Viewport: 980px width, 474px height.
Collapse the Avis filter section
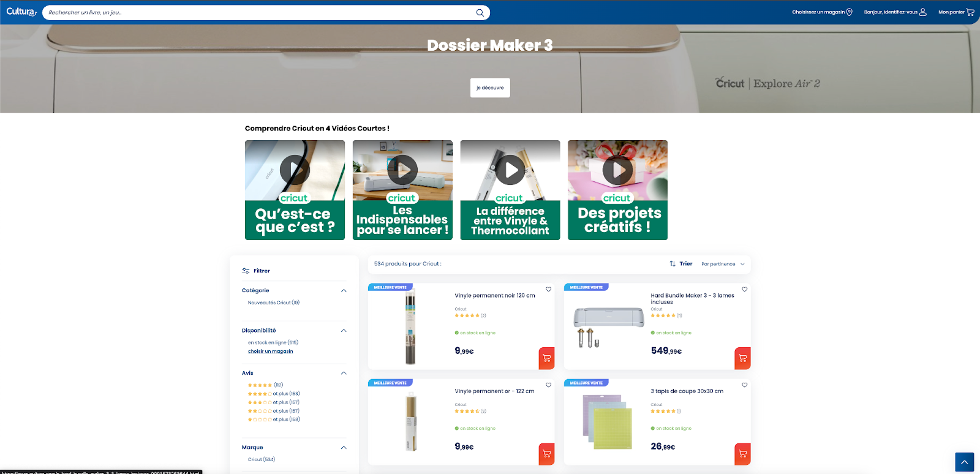[x=344, y=374]
